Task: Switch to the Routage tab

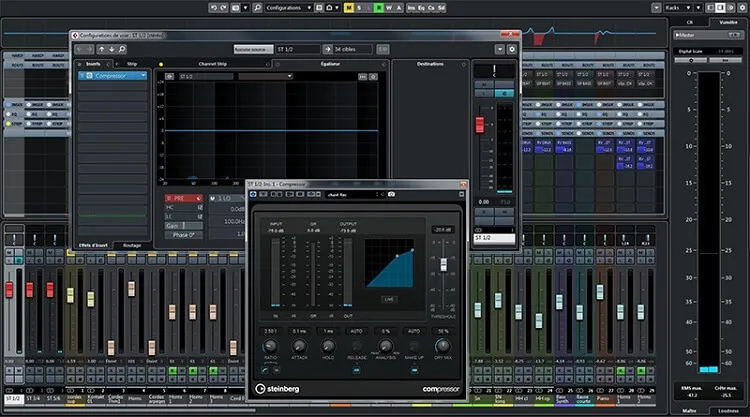Action: (132, 245)
